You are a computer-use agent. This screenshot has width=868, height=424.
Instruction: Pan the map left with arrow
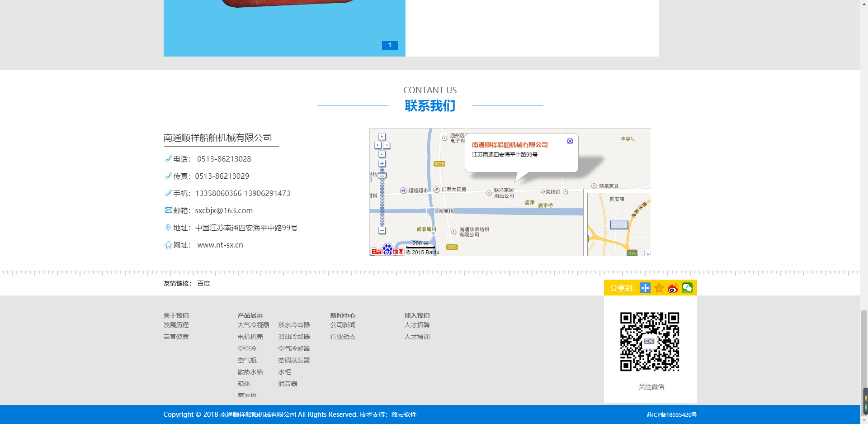378,145
